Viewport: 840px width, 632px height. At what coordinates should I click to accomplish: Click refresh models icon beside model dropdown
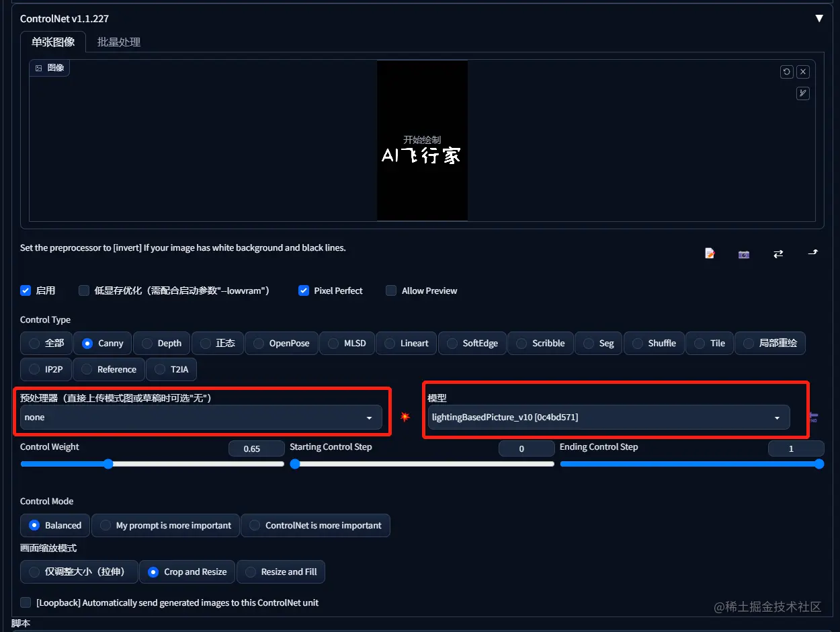(812, 418)
